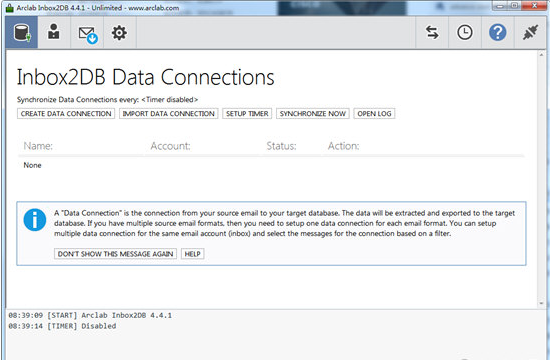Click the Name column header
550x360 pixels.
point(38,146)
